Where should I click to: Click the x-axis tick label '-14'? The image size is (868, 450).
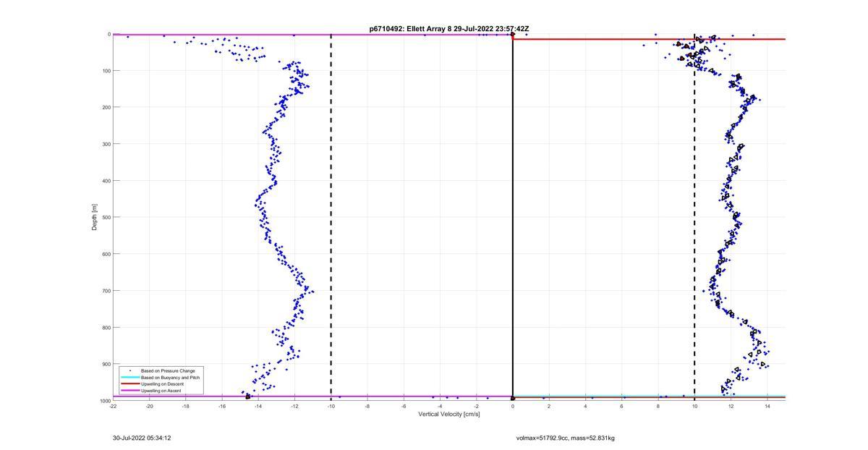pos(258,406)
